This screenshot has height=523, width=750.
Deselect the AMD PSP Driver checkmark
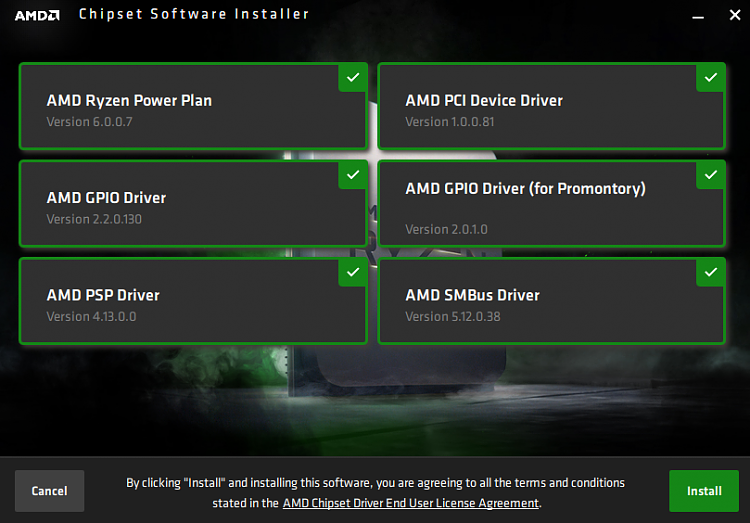pos(353,273)
